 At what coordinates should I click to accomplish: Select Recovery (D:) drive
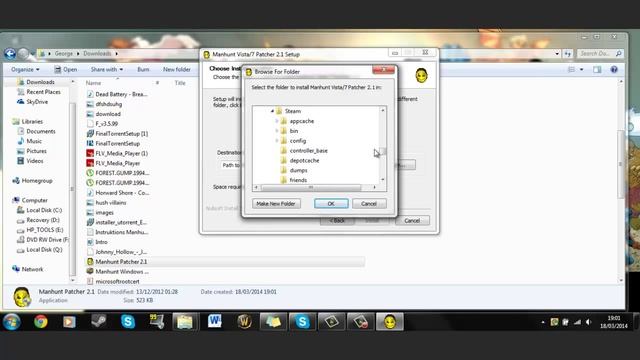point(43,220)
